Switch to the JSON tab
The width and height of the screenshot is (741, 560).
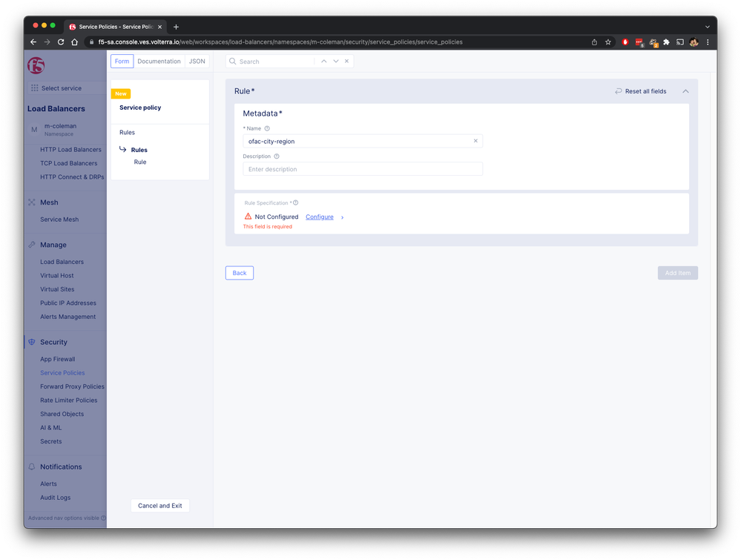click(197, 62)
